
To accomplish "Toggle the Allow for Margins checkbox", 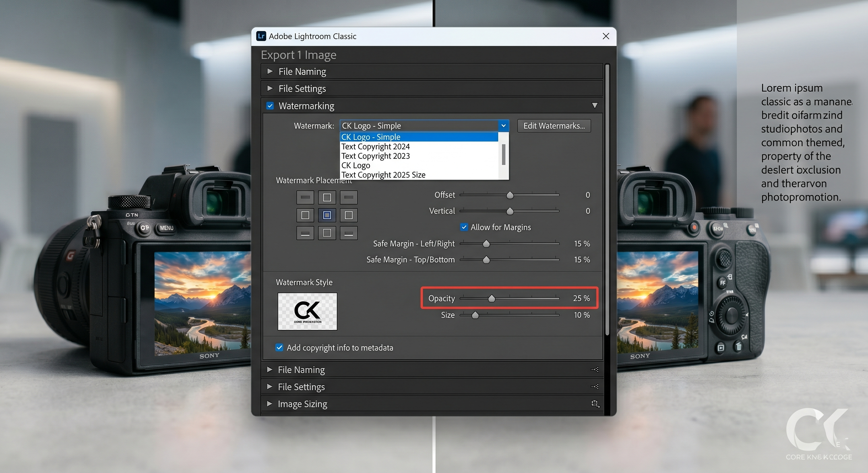I will 464,227.
